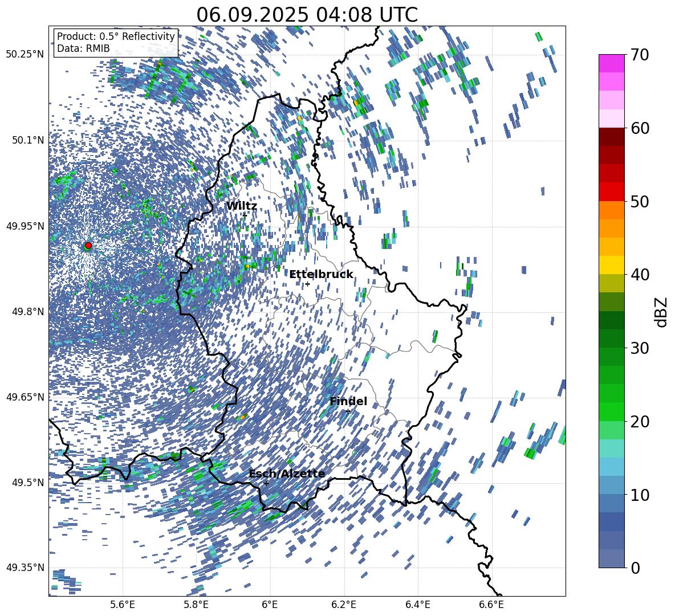
Task: Click the 49.95°N latitude label
Action: click(x=25, y=226)
